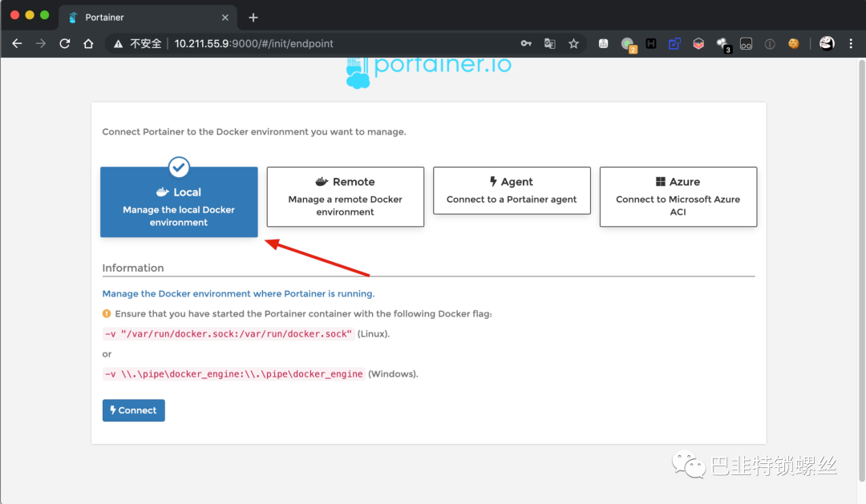Click the first white square extension icon
866x504 pixels.
point(603,43)
